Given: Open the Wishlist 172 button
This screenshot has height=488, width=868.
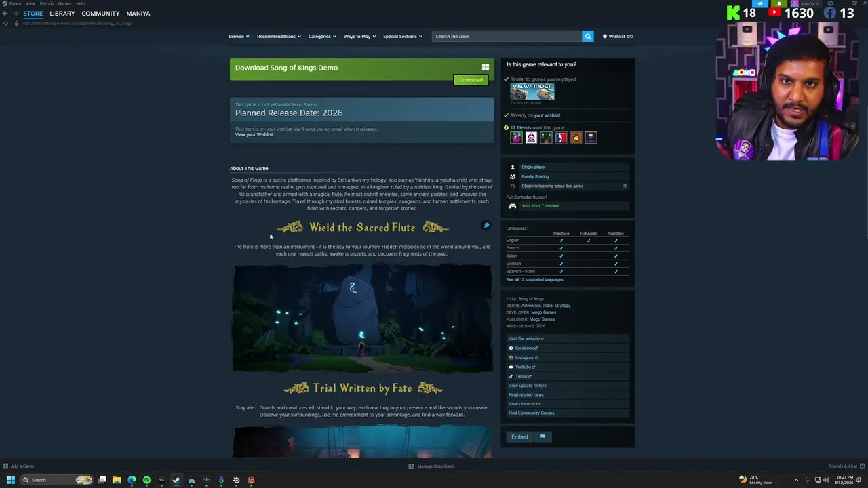Looking at the screenshot, I should [618, 37].
